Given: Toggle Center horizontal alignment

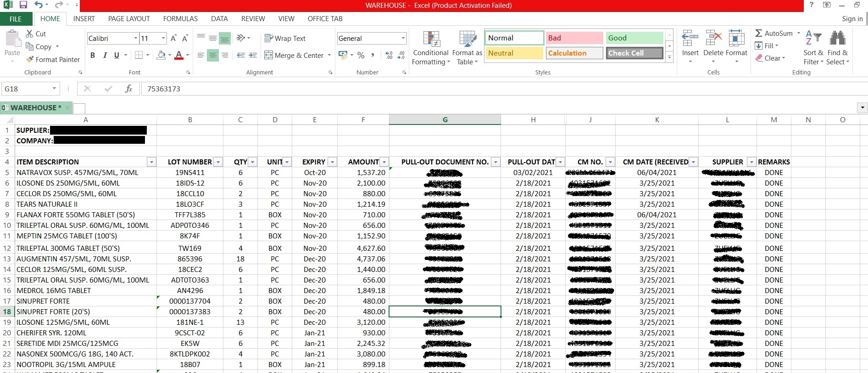Looking at the screenshot, I should pos(213,56).
